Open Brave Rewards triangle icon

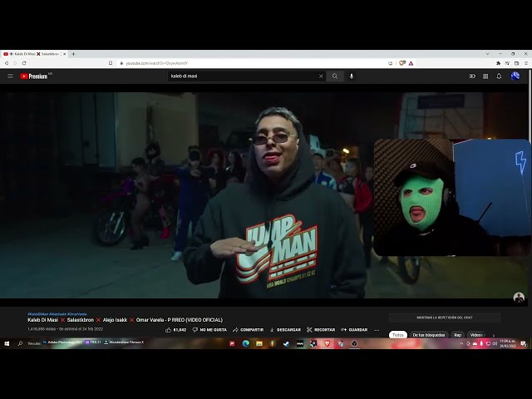click(x=411, y=63)
